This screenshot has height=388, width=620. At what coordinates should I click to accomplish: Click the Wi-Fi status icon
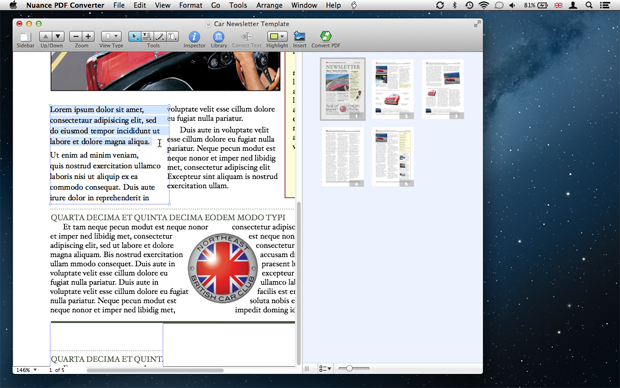(x=484, y=5)
